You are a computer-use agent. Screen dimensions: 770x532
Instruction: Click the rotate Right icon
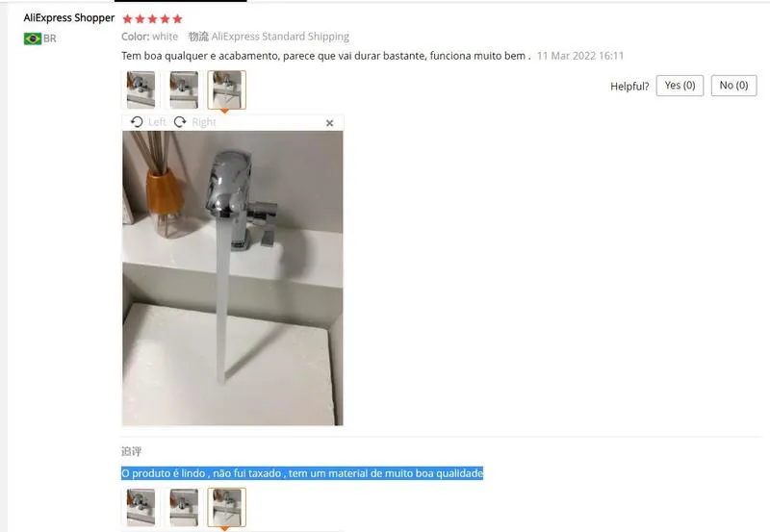[180, 122]
